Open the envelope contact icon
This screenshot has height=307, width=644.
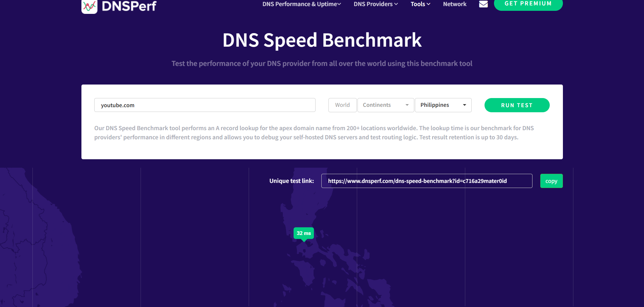(x=484, y=4)
